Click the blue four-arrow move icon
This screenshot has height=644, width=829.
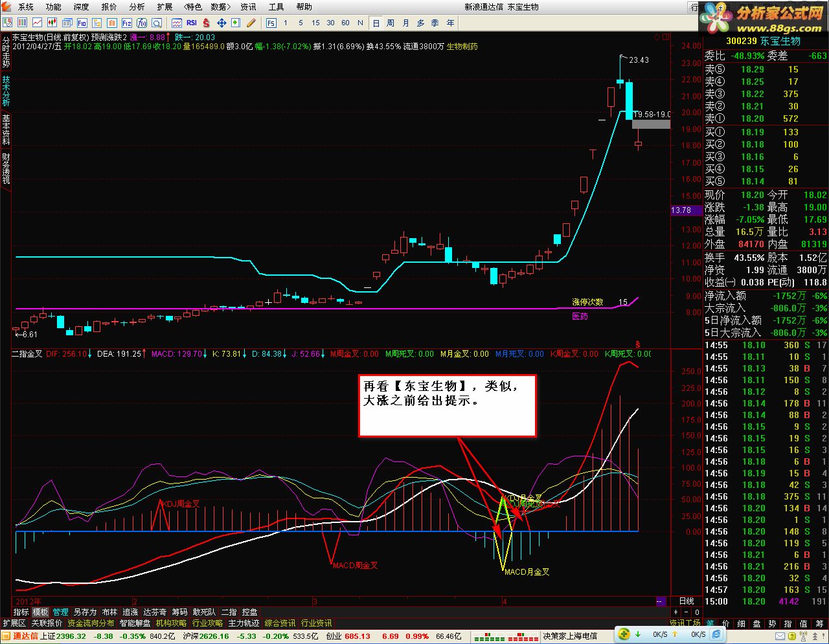point(221,23)
